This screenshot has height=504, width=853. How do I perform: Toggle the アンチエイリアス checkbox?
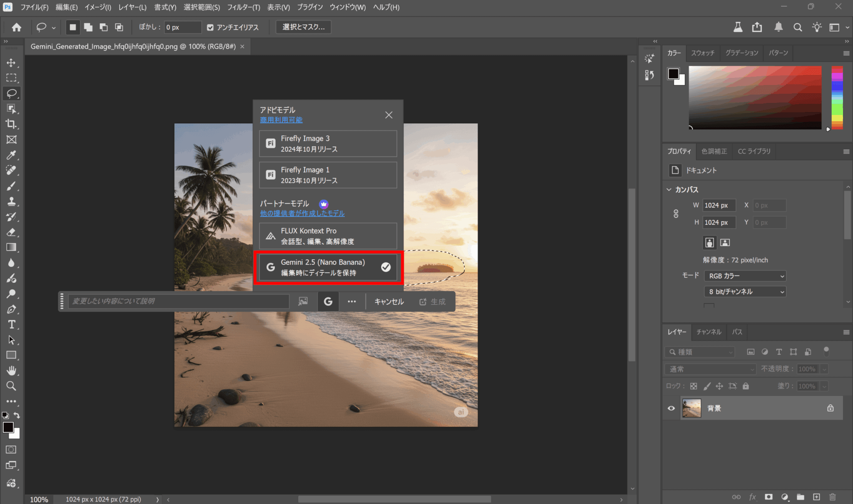tap(210, 27)
